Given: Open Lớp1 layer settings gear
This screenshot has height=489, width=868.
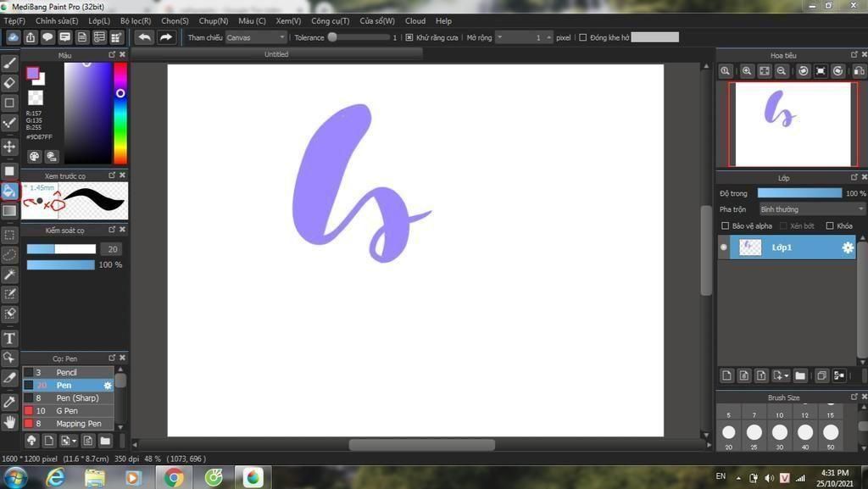Looking at the screenshot, I should (x=848, y=247).
